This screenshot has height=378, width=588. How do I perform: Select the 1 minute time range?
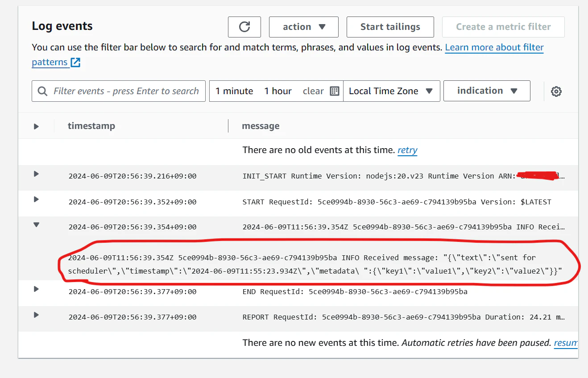(234, 91)
